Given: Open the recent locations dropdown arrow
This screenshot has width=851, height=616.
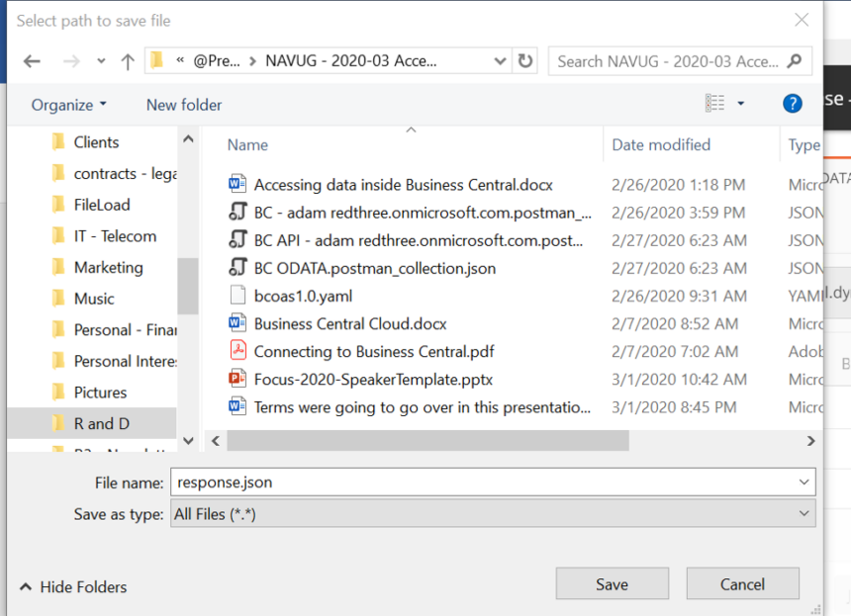Looking at the screenshot, I should coord(101,61).
